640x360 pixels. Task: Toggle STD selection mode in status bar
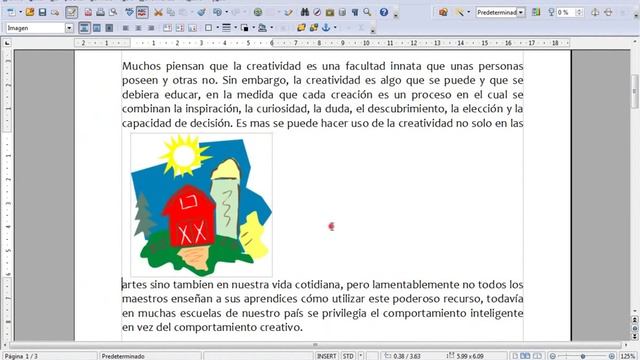348,356
